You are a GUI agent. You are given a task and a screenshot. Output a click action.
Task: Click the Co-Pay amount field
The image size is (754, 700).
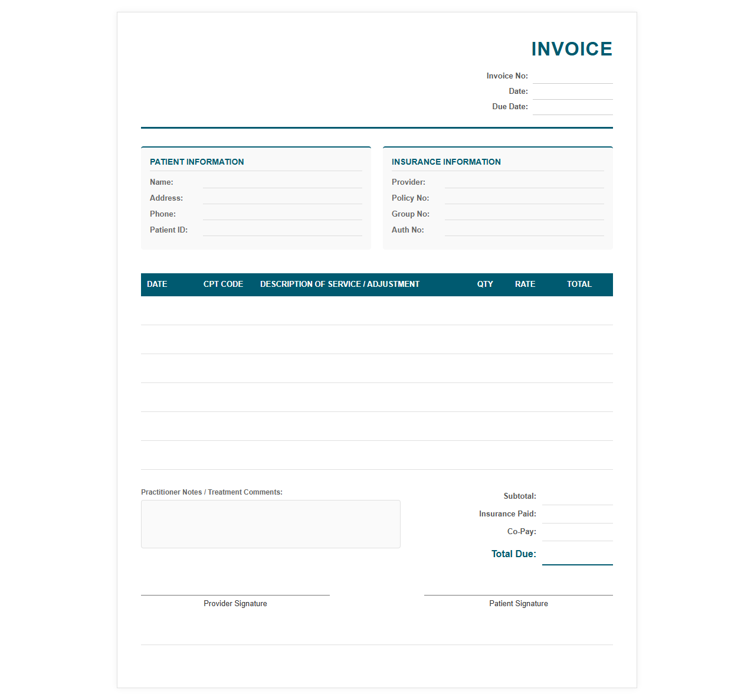578,532
